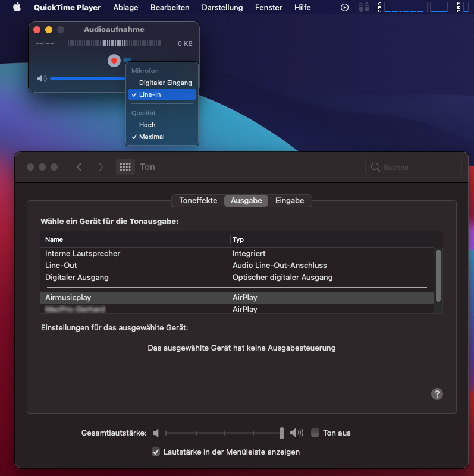Open the Darstellung menu
The height and width of the screenshot is (476, 474).
pos(222,7)
